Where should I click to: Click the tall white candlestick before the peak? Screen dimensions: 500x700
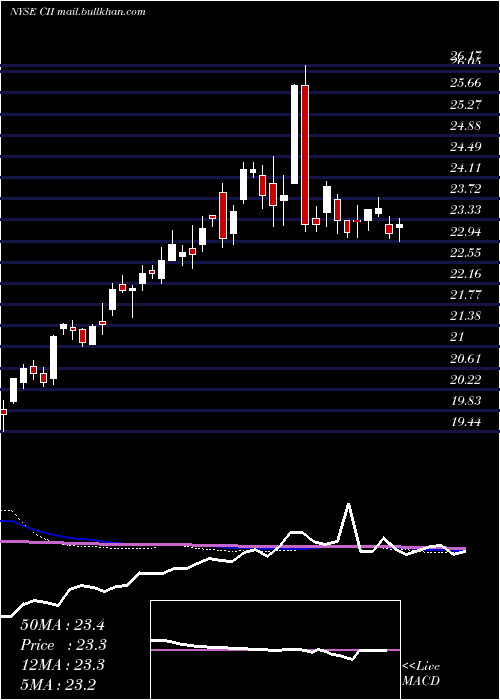click(295, 134)
